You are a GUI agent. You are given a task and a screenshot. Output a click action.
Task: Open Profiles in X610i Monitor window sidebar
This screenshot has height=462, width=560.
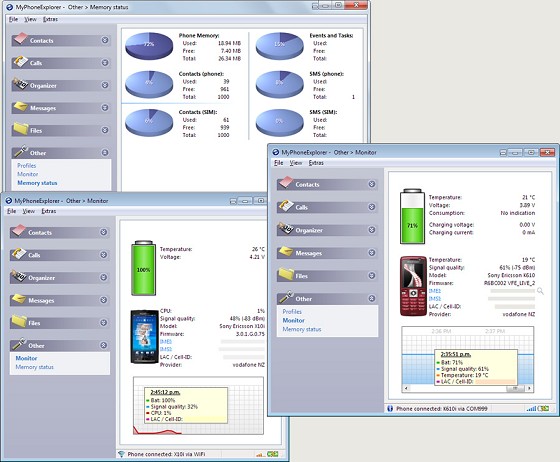292,312
